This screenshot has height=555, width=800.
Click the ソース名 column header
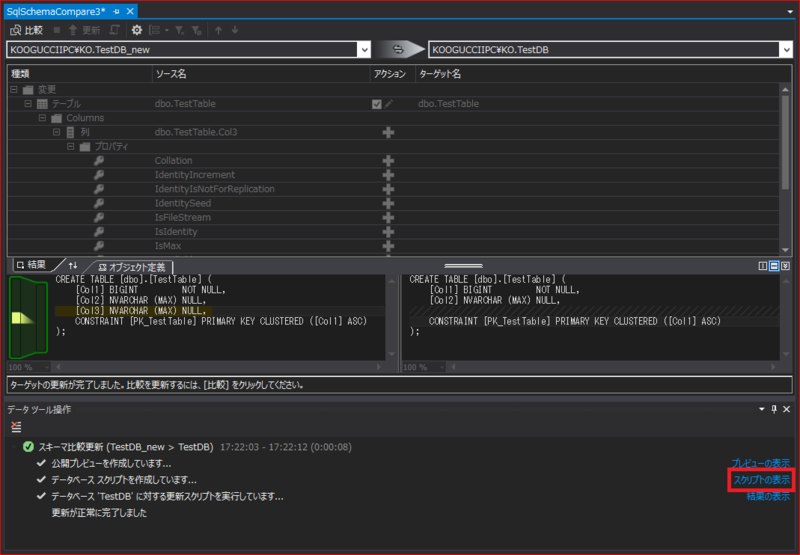[261, 74]
